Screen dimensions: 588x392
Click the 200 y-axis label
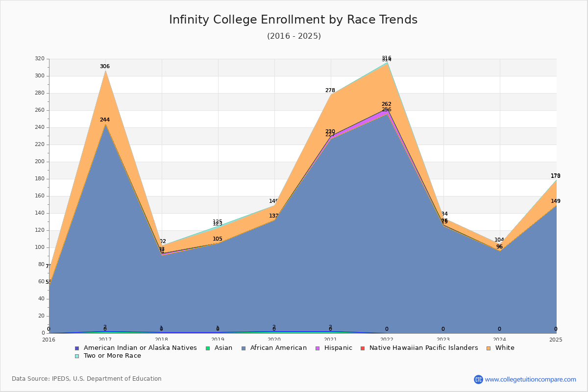pyautogui.click(x=40, y=162)
